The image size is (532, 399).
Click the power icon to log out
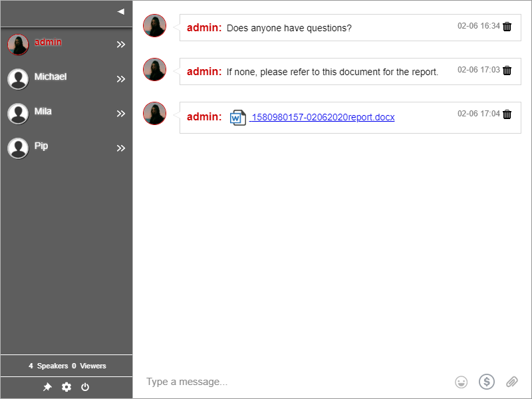(x=85, y=387)
